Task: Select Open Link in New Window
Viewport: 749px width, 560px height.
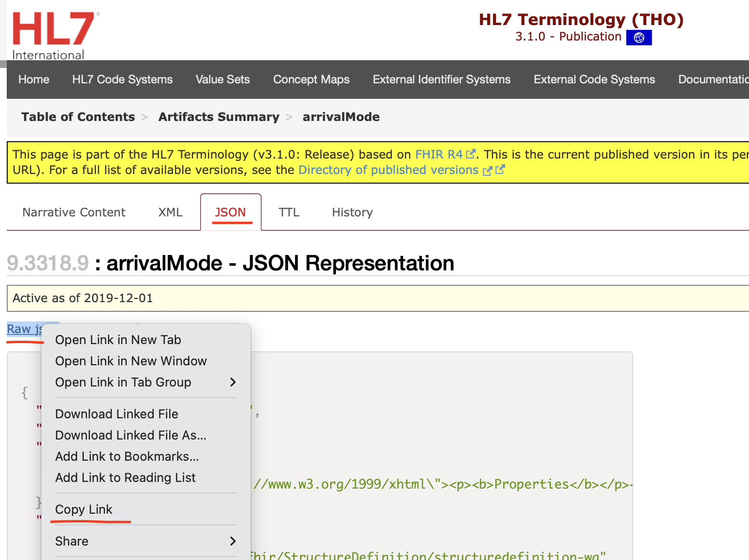Action: [x=131, y=361]
